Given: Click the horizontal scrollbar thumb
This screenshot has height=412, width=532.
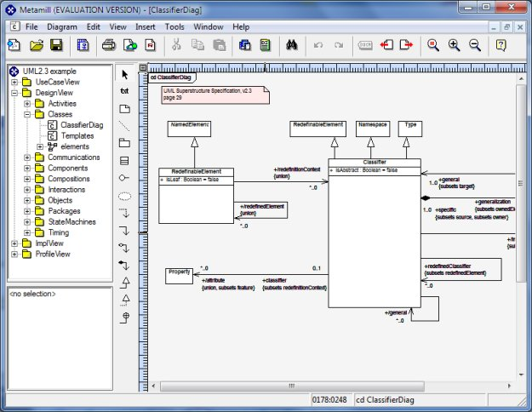Looking at the screenshot, I should click(292, 386).
